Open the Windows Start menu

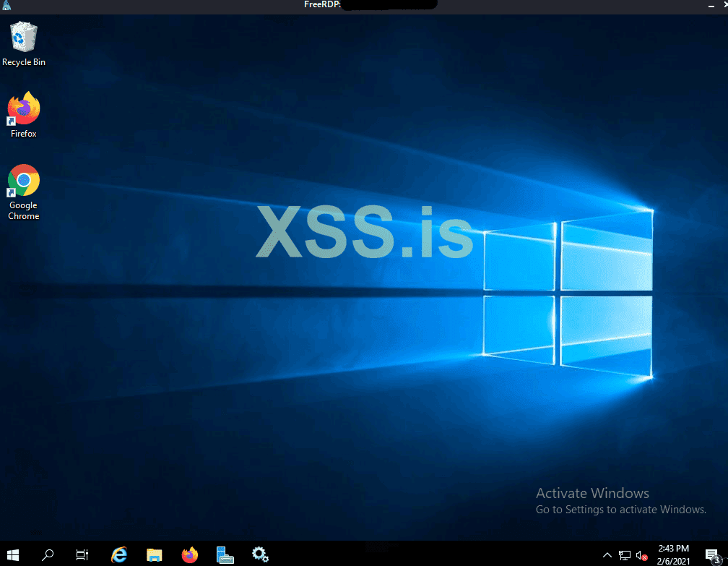pos(13,555)
